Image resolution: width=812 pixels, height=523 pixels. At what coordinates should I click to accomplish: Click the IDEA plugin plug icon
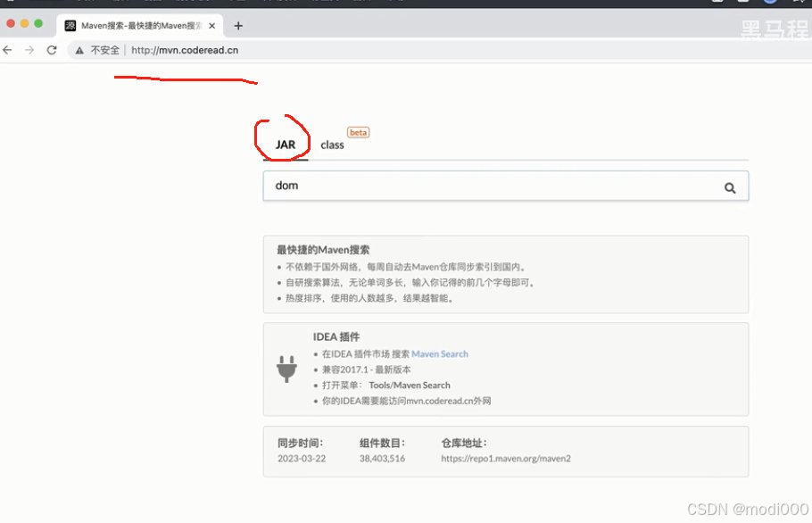click(286, 369)
